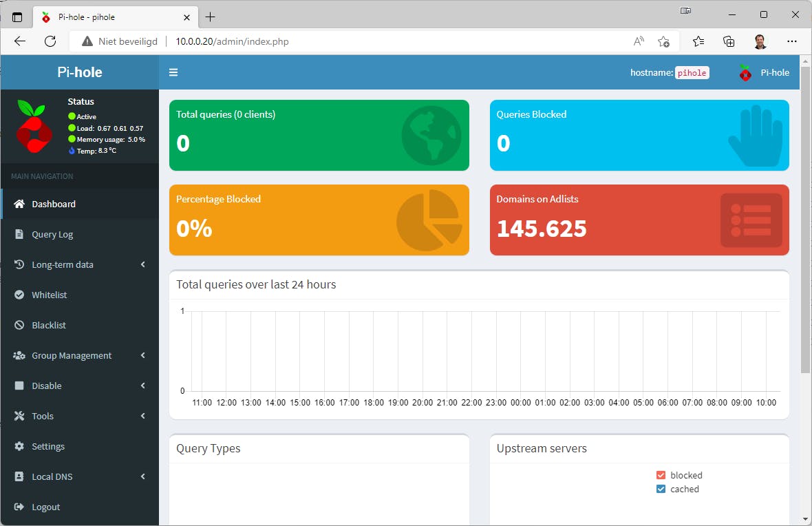Click the Whitelist checkmark icon

[19, 295]
